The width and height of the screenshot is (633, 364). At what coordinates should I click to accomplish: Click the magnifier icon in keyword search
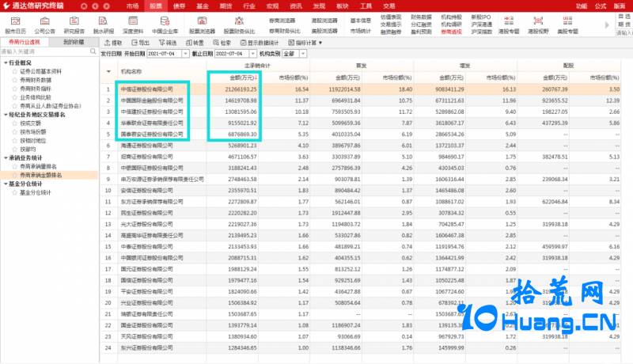(x=93, y=51)
